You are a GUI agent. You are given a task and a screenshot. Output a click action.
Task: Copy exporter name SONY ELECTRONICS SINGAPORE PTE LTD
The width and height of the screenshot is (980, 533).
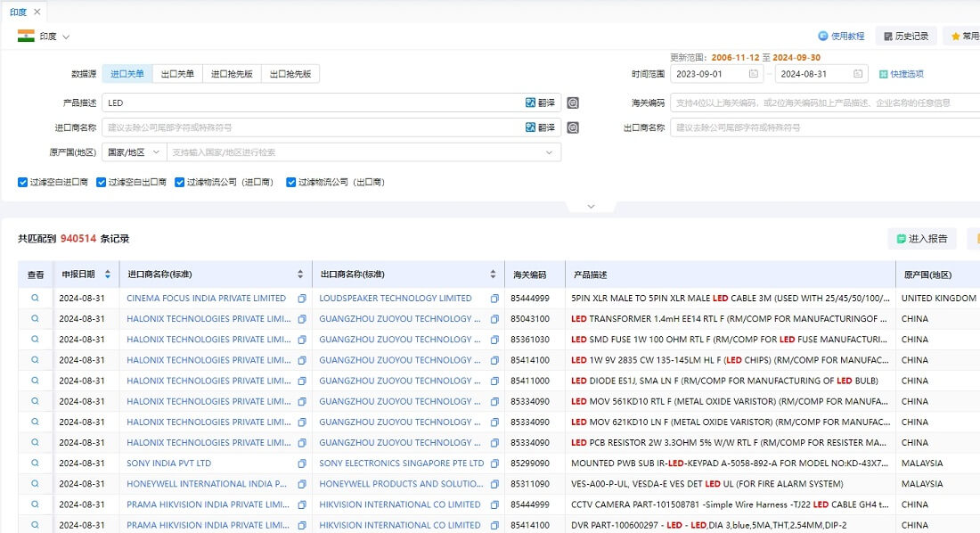coord(494,463)
